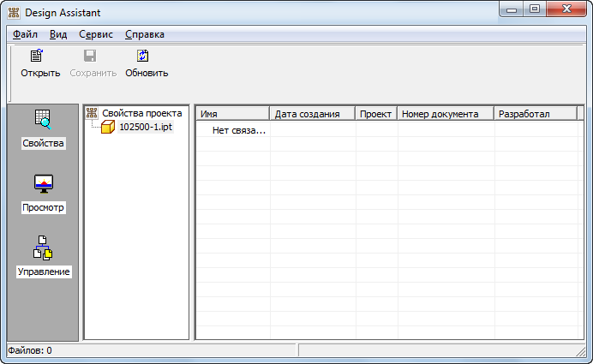Viewport: 593px width, 364px height.
Task: Click the Управление label in sidebar
Action: pyautogui.click(x=44, y=272)
